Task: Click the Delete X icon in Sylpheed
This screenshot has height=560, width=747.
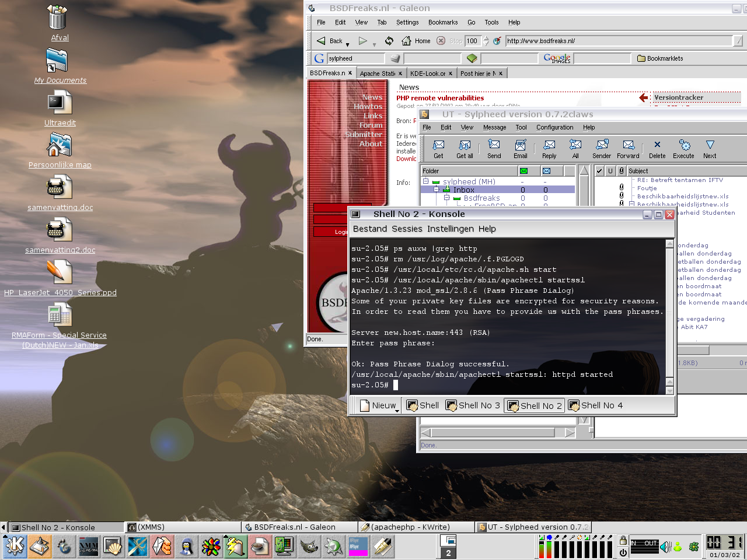Action: coord(657,149)
